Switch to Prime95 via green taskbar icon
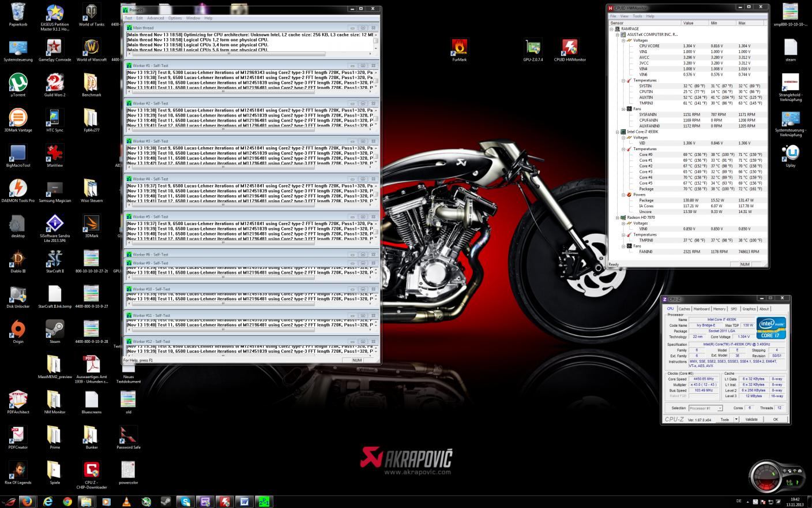 coord(264,502)
